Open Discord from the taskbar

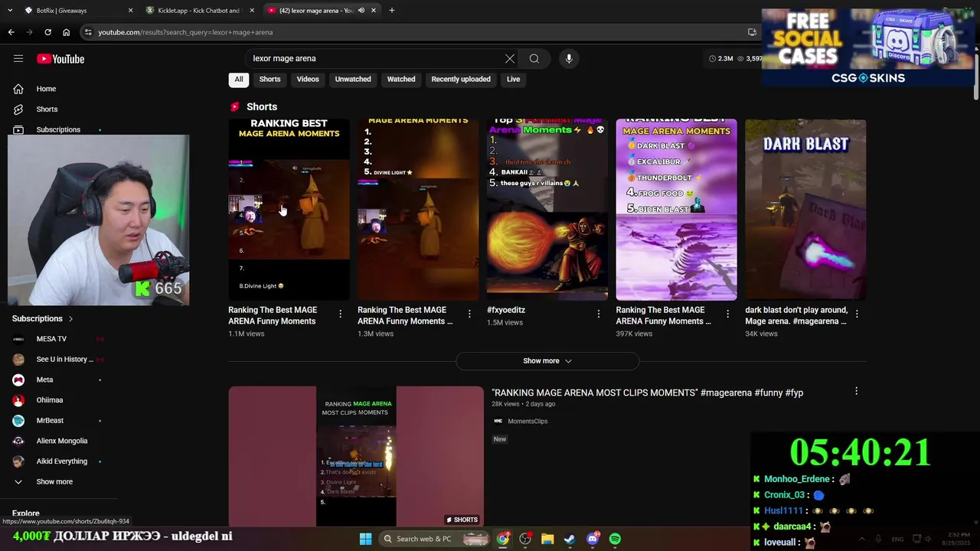click(x=593, y=539)
